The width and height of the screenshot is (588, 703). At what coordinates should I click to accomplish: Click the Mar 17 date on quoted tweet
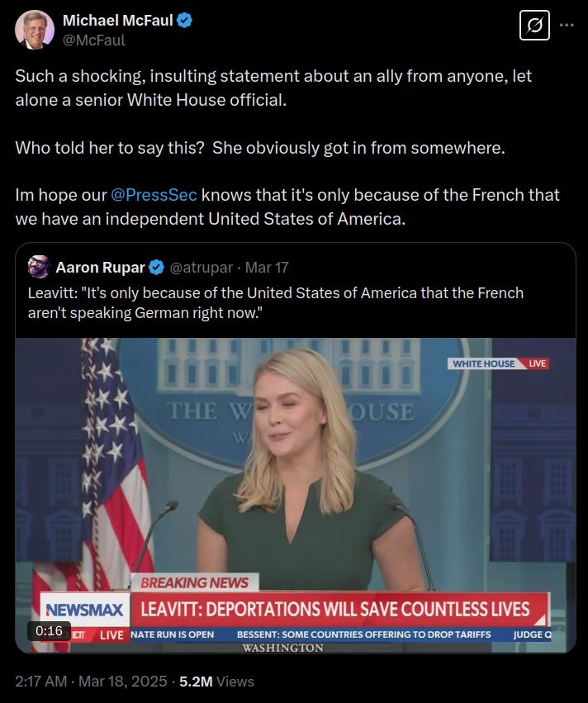point(267,268)
